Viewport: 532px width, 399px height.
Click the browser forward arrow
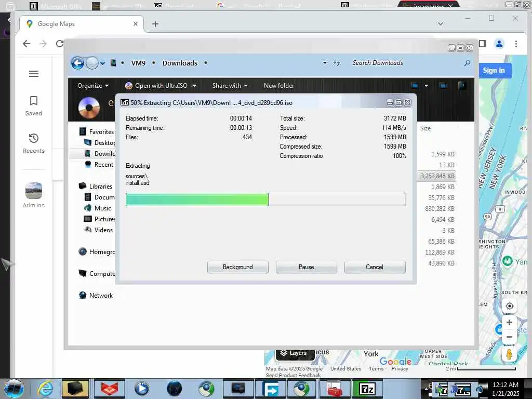(43, 44)
